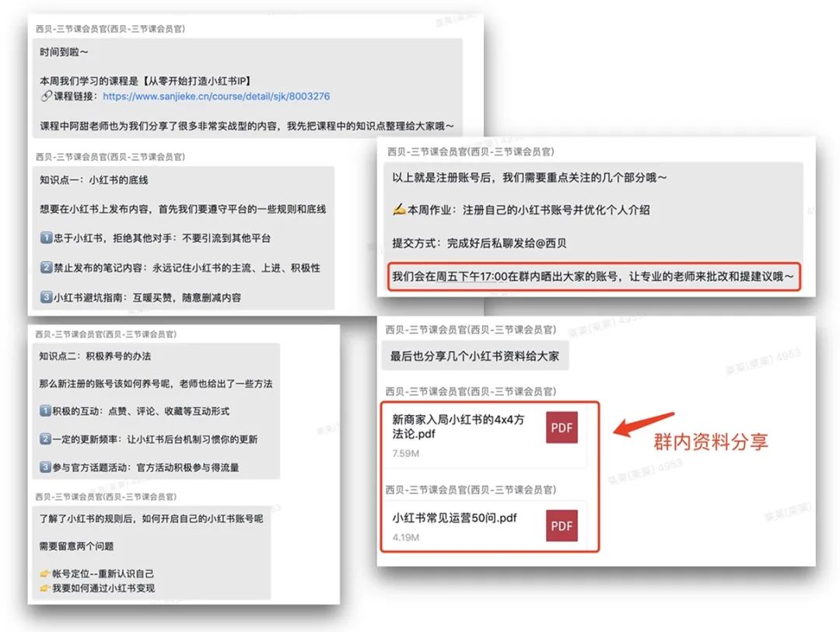Click line about 周五下午17:00 在群内晒出账号
Image resolution: width=840 pixels, height=632 pixels.
pos(593,277)
